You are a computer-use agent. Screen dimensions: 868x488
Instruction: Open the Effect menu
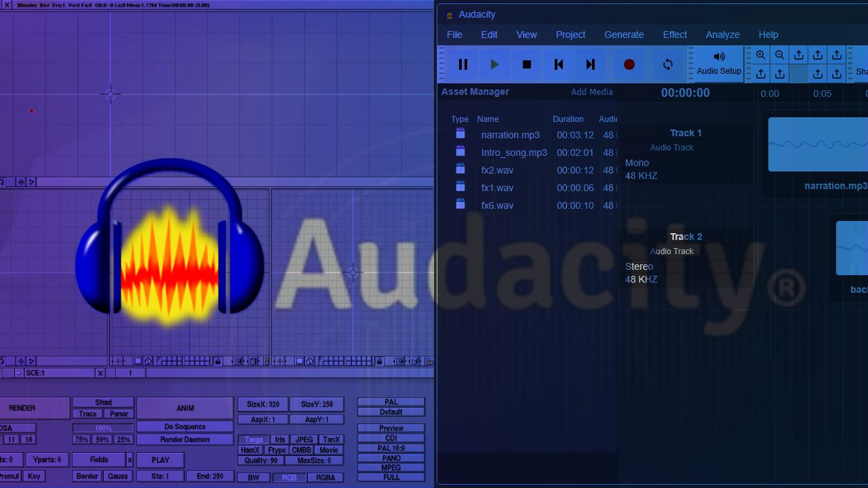pyautogui.click(x=675, y=35)
